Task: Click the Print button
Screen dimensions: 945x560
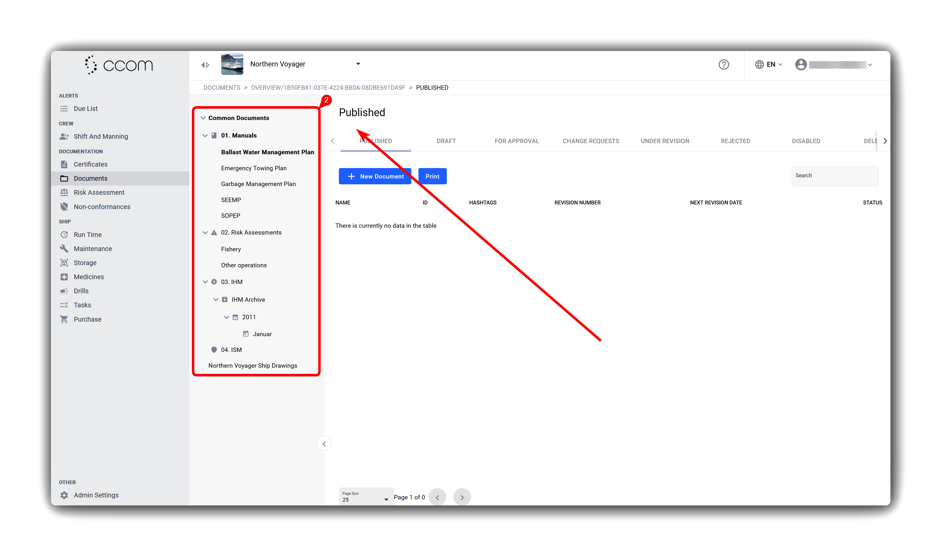Action: [432, 176]
